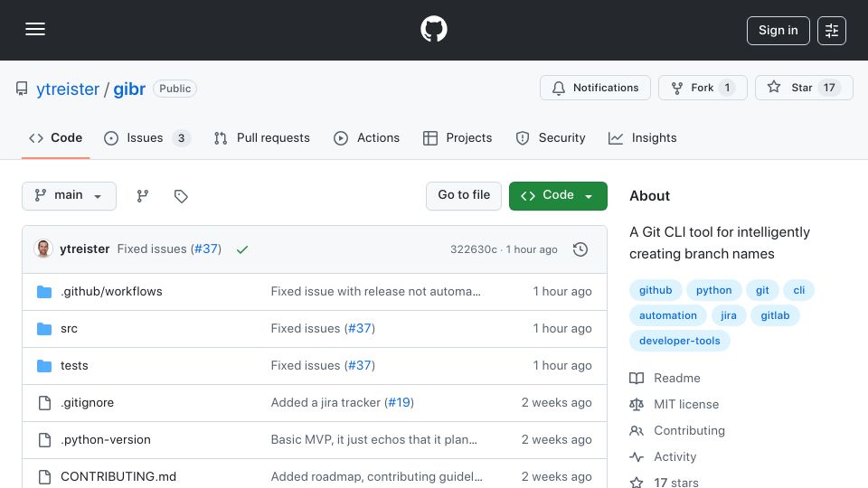Select the cli topic tag
868x488 pixels.
[798, 290]
